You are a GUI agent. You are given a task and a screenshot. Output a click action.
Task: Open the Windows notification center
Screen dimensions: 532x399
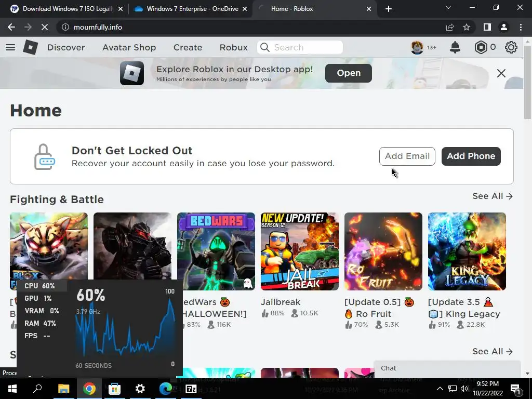click(x=515, y=389)
